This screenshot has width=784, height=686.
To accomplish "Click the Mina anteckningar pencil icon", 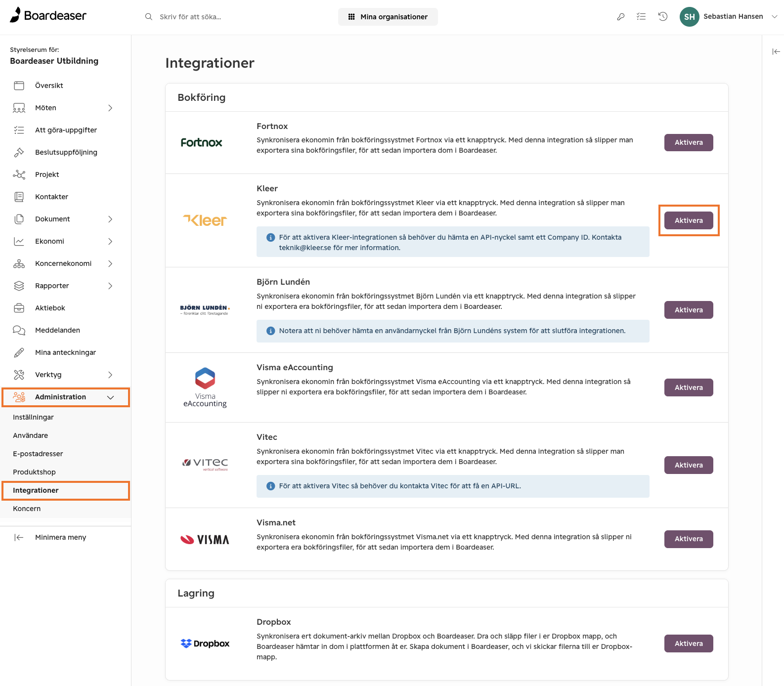I will pos(19,352).
